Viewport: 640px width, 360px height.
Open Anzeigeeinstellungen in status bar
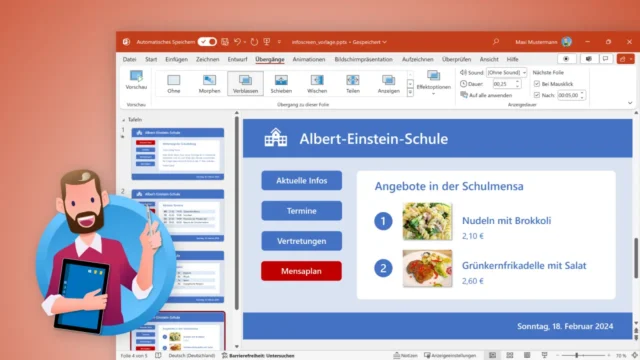(x=450, y=356)
